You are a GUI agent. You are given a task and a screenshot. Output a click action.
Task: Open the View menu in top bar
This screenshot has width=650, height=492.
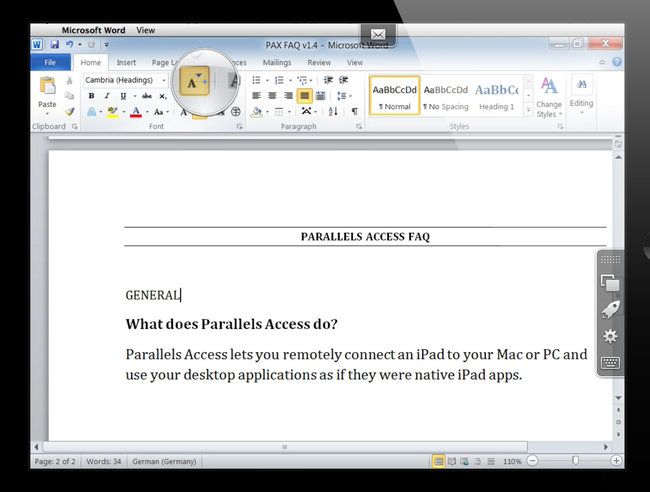click(146, 30)
